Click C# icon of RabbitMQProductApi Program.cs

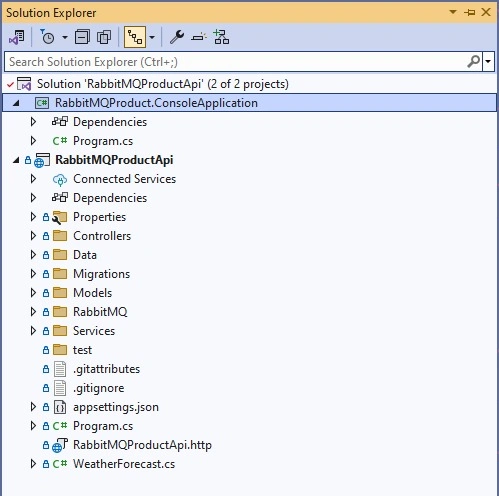[x=60, y=426]
